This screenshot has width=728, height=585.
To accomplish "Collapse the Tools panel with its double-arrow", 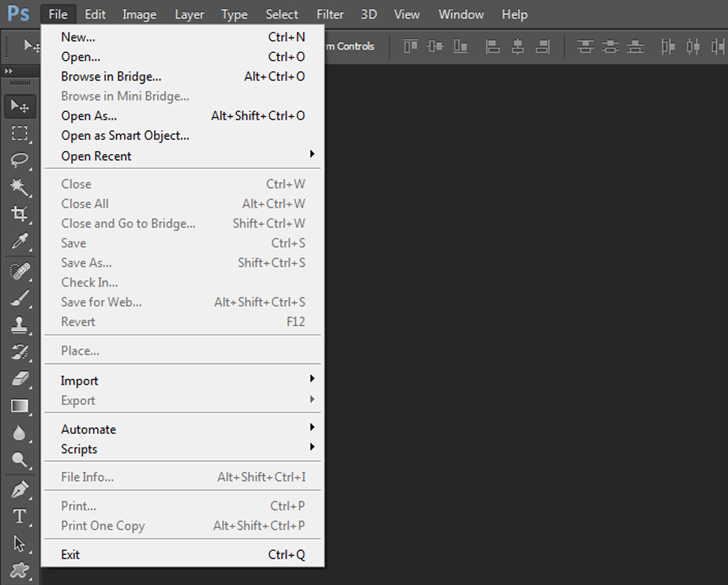I will [x=9, y=71].
